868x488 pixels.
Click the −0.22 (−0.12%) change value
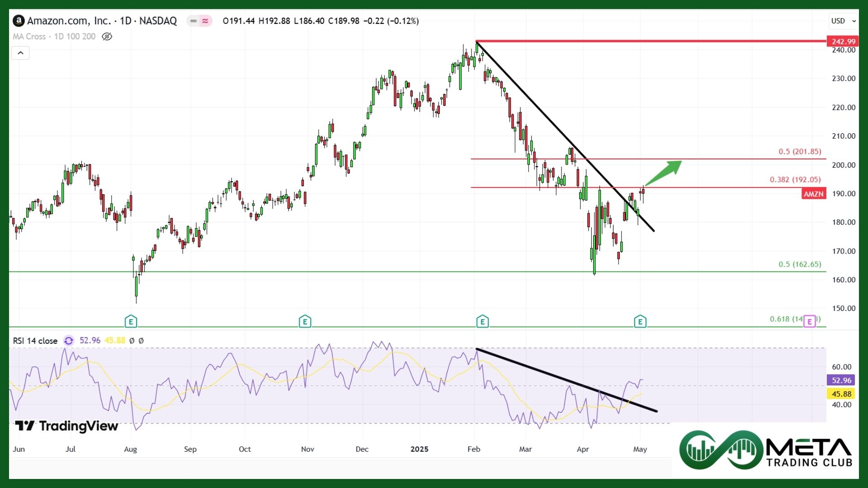tap(391, 21)
